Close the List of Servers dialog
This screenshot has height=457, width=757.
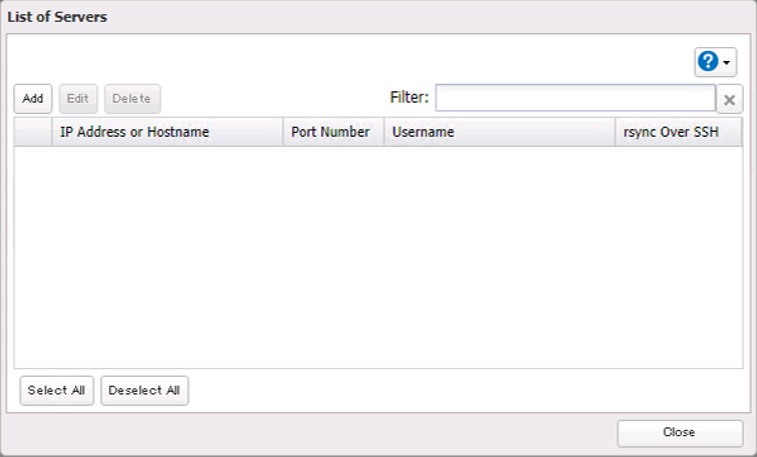[x=679, y=433]
